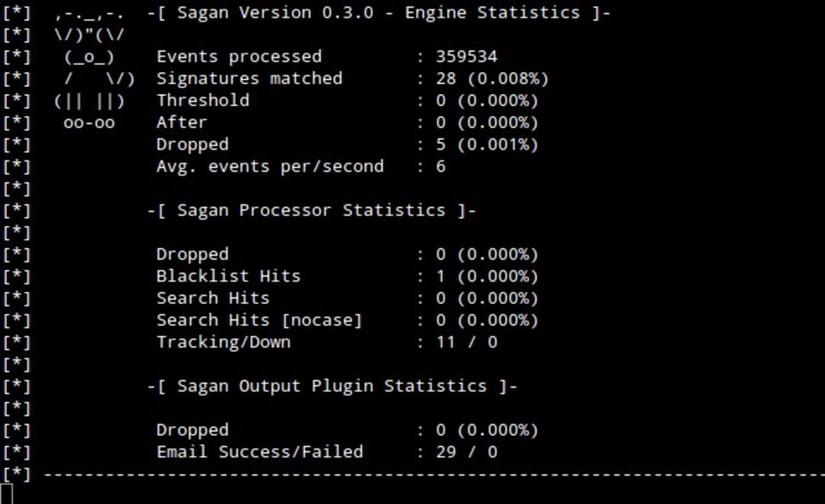825x504 pixels.
Task: Click the ASCII pig ears at top
Action: click(89, 15)
